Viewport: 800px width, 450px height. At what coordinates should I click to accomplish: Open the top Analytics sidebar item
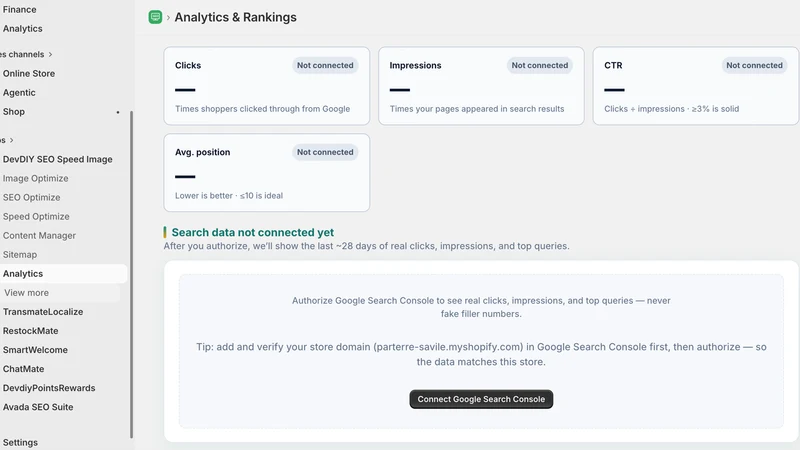tap(22, 29)
